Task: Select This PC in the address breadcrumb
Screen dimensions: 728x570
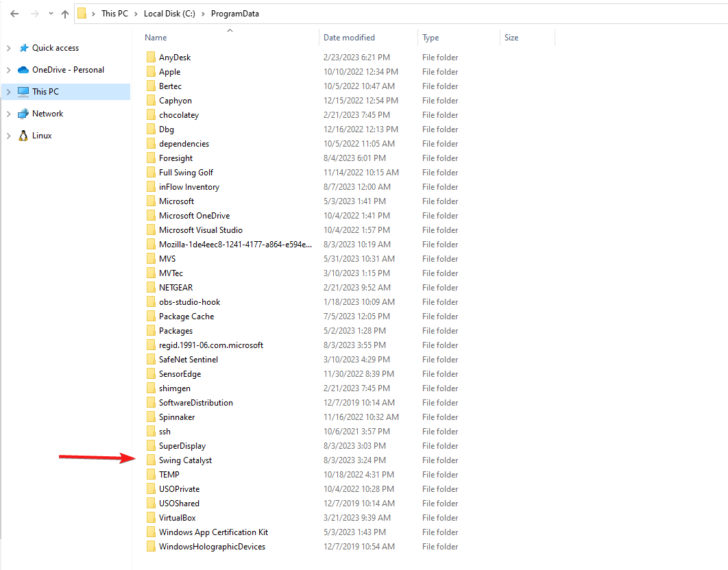Action: [x=114, y=14]
